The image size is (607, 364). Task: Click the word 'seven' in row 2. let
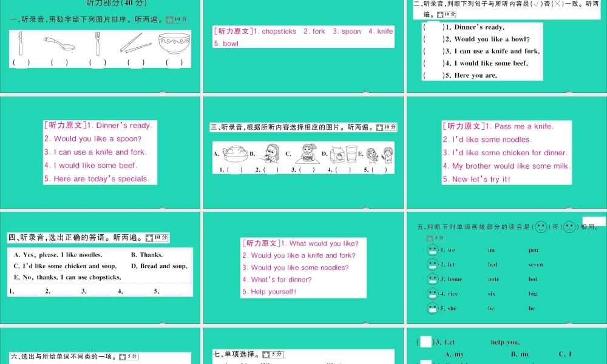click(535, 265)
